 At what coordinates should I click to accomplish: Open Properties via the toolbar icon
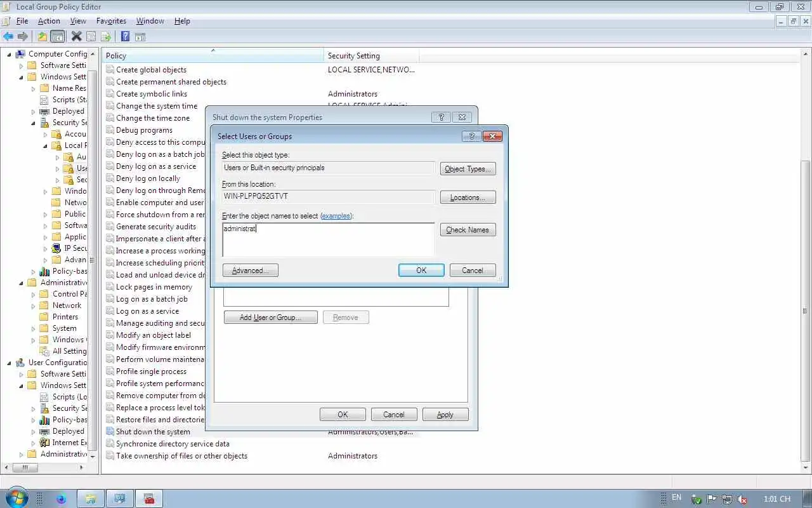coord(91,37)
